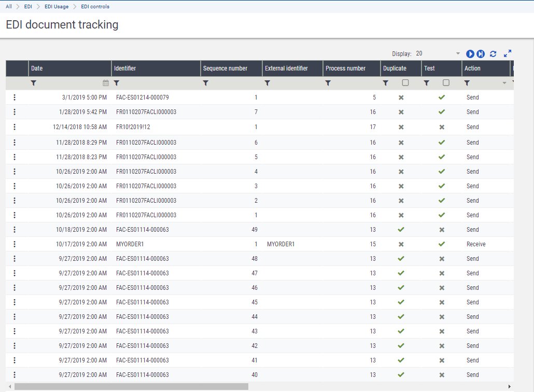Click the Identifier column filter icon

117,83
